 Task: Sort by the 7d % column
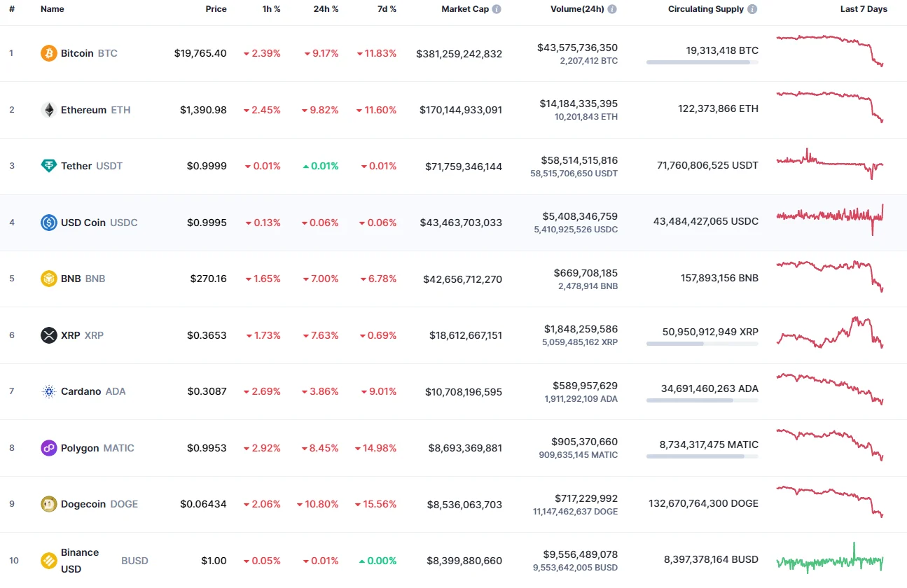tap(387, 9)
